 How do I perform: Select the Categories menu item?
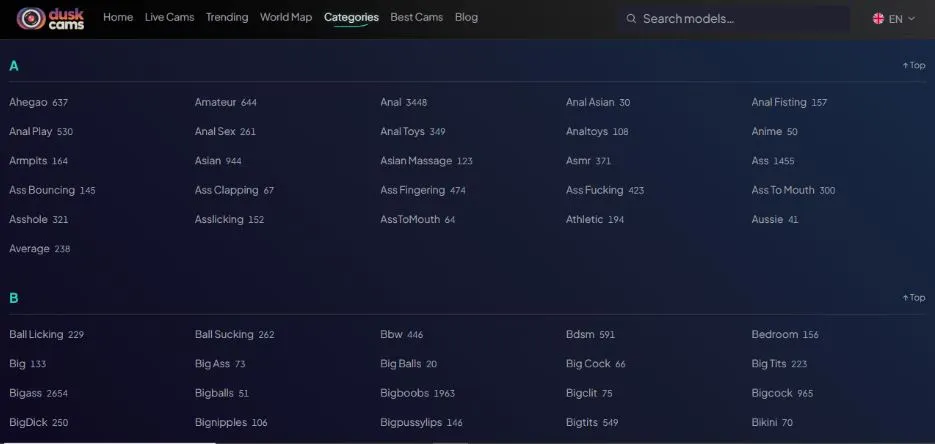point(351,17)
